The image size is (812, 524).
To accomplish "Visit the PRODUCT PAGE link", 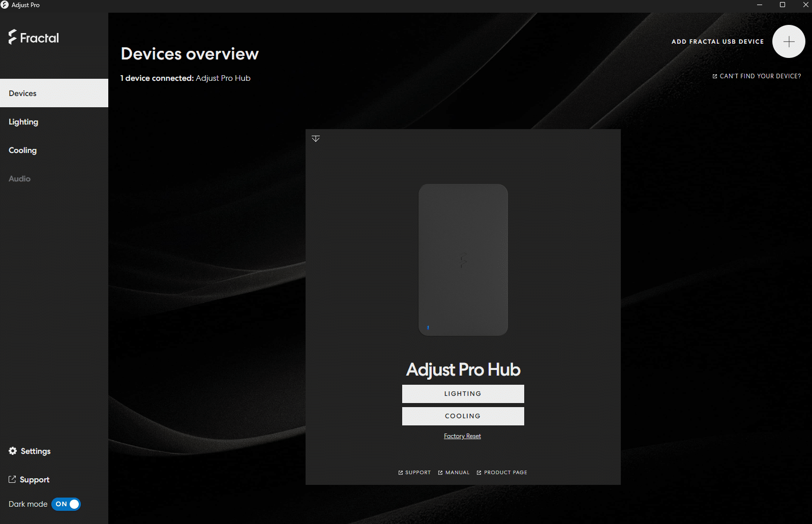I will (x=502, y=473).
